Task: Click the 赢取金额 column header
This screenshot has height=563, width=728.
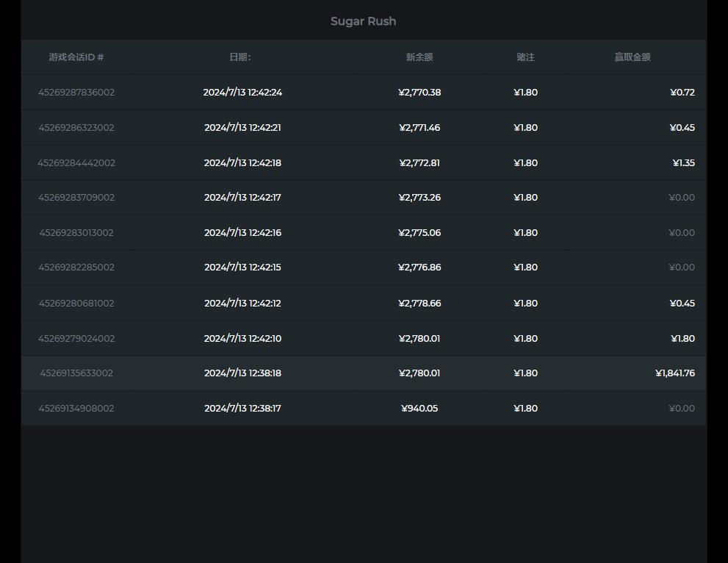Action: 633,57
